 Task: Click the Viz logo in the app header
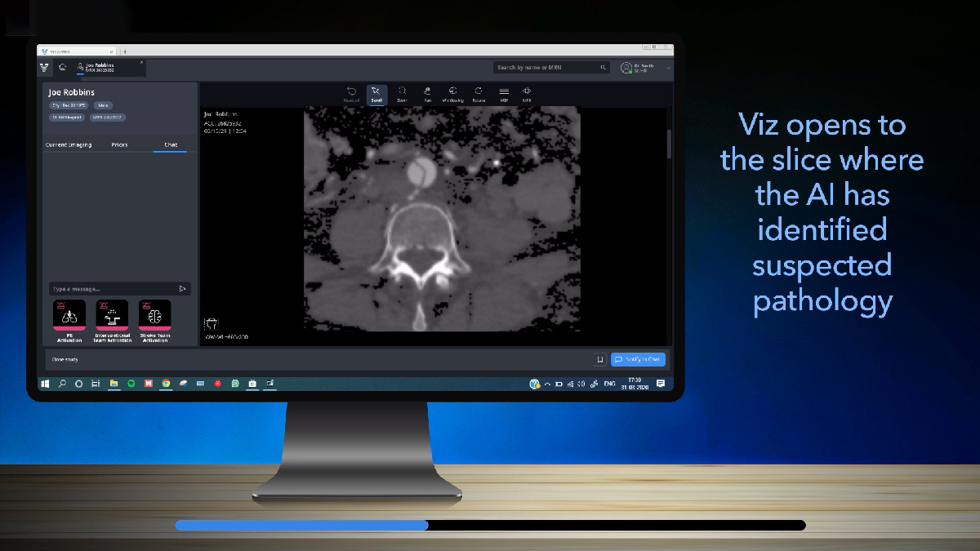point(44,67)
